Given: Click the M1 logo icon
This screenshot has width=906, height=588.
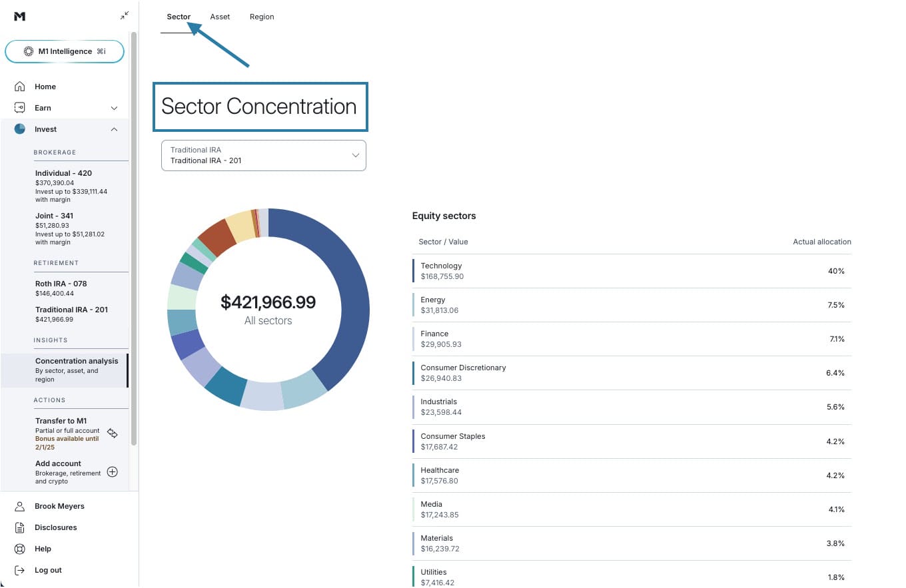Looking at the screenshot, I should (x=19, y=16).
